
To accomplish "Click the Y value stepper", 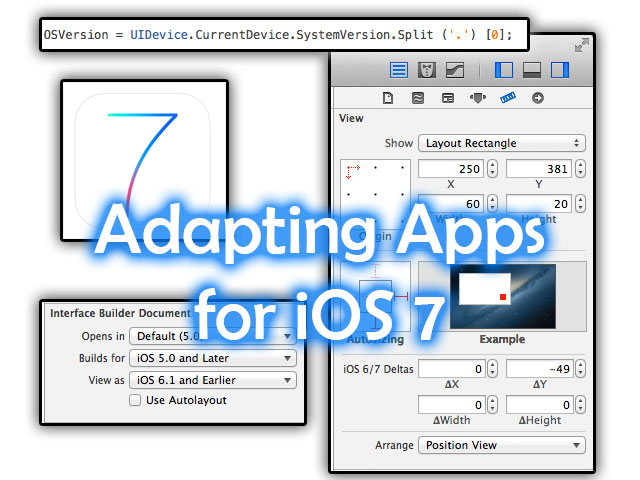I will (x=580, y=169).
